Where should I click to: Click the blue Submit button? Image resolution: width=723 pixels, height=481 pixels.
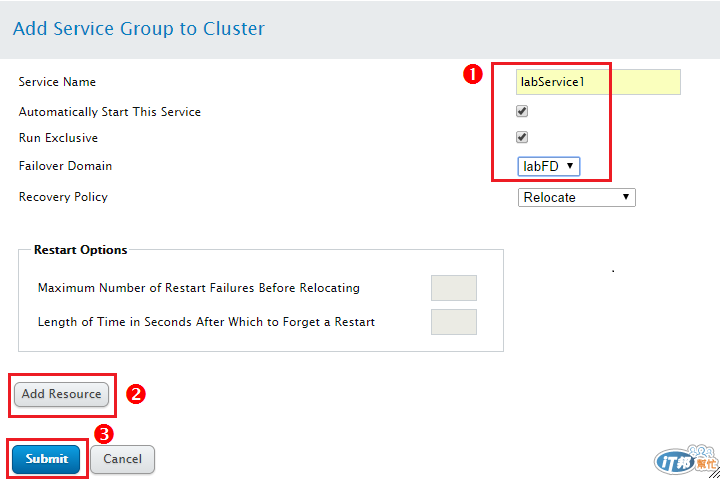[47, 459]
